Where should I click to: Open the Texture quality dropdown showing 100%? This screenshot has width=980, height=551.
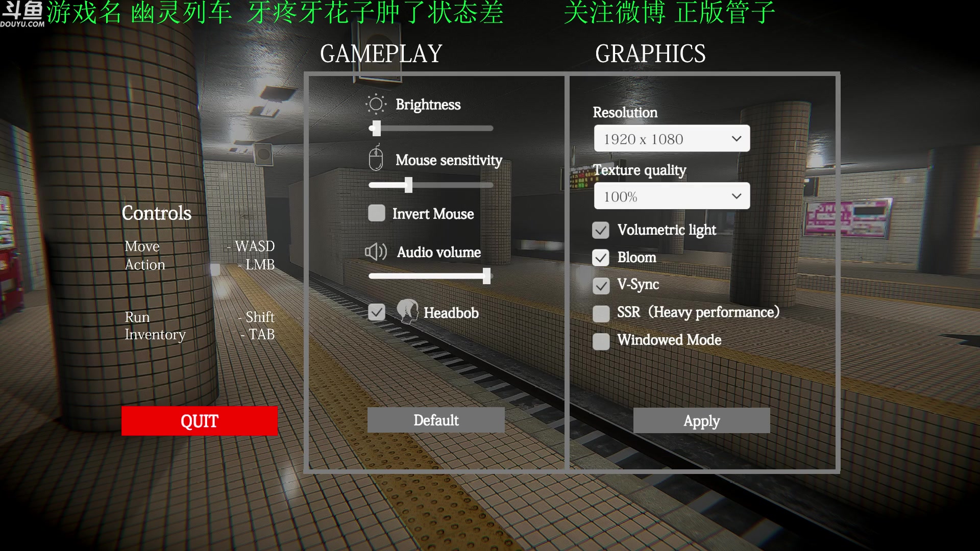[x=672, y=196]
